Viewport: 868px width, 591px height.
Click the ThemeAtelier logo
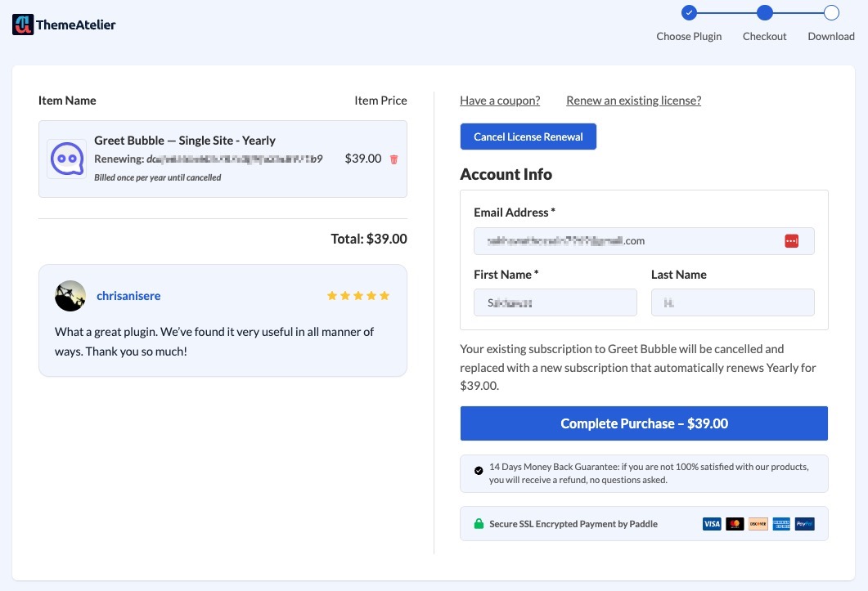pos(64,25)
